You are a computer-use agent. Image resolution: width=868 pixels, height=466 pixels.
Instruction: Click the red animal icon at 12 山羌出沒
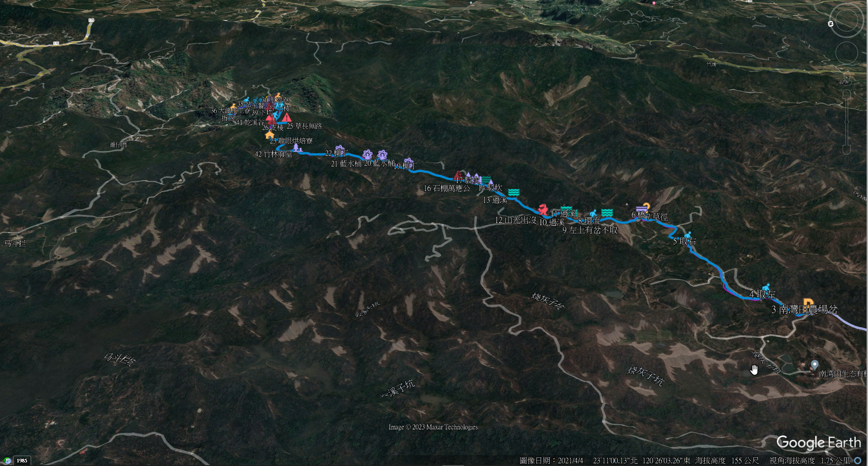(x=543, y=210)
